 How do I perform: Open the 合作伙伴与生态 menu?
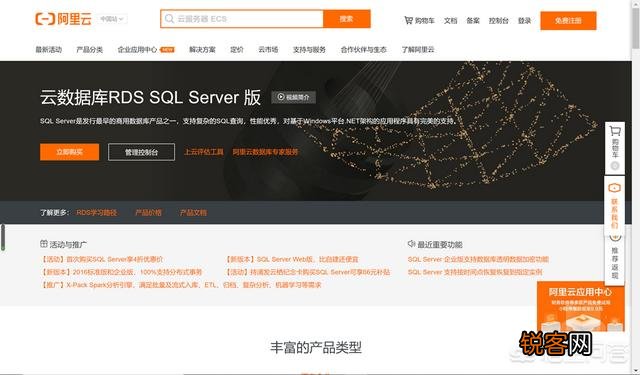point(363,50)
